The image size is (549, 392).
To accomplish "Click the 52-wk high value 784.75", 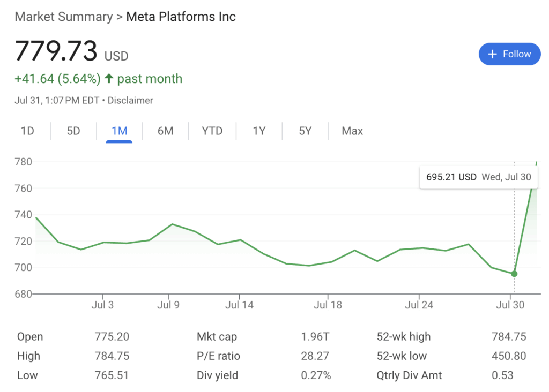I will (x=509, y=336).
